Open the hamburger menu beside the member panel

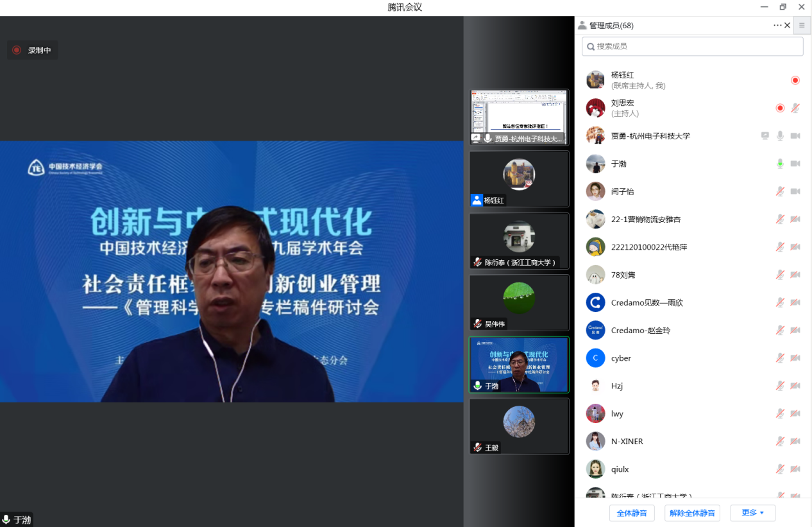click(x=802, y=26)
